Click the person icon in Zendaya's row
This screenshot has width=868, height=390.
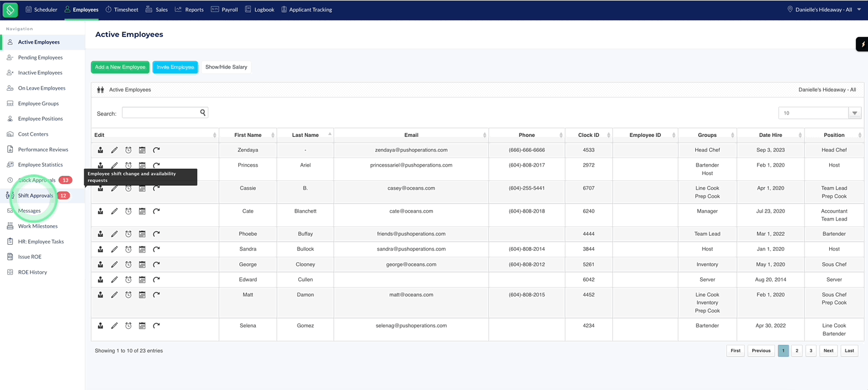click(101, 150)
